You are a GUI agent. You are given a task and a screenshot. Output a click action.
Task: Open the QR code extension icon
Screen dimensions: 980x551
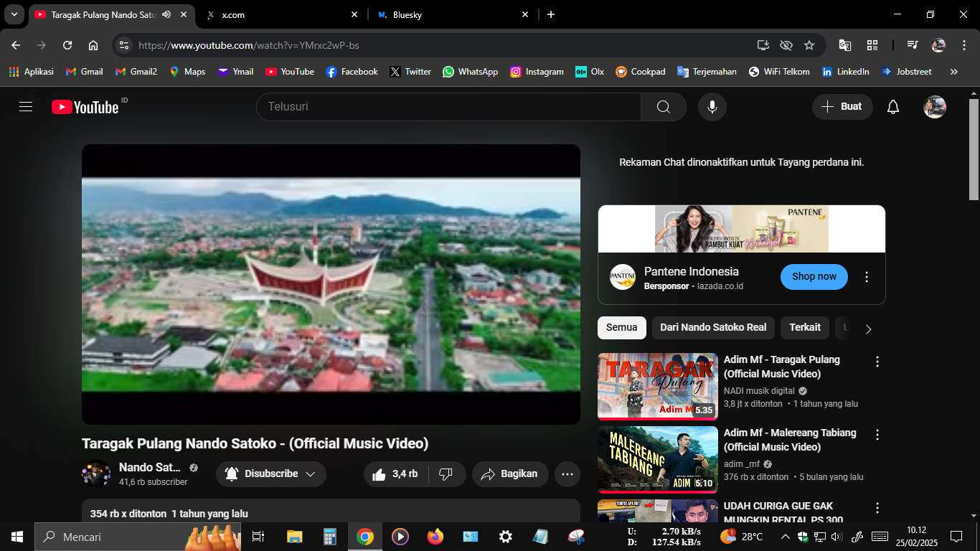pos(872,45)
